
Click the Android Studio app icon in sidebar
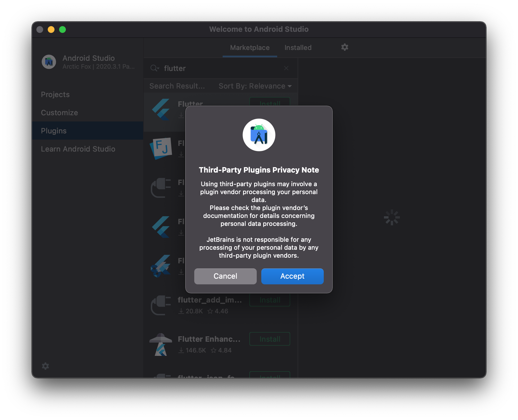click(49, 62)
